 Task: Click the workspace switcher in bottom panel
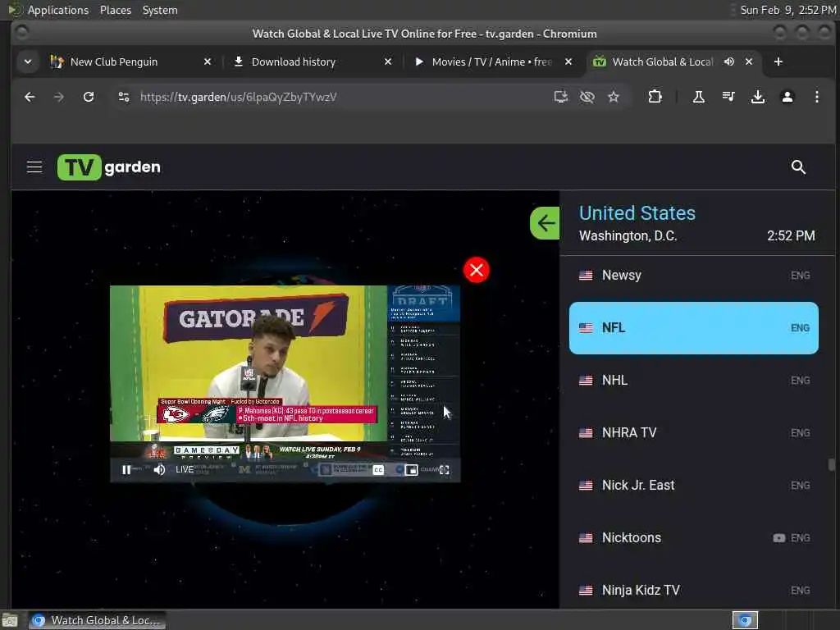(745, 620)
